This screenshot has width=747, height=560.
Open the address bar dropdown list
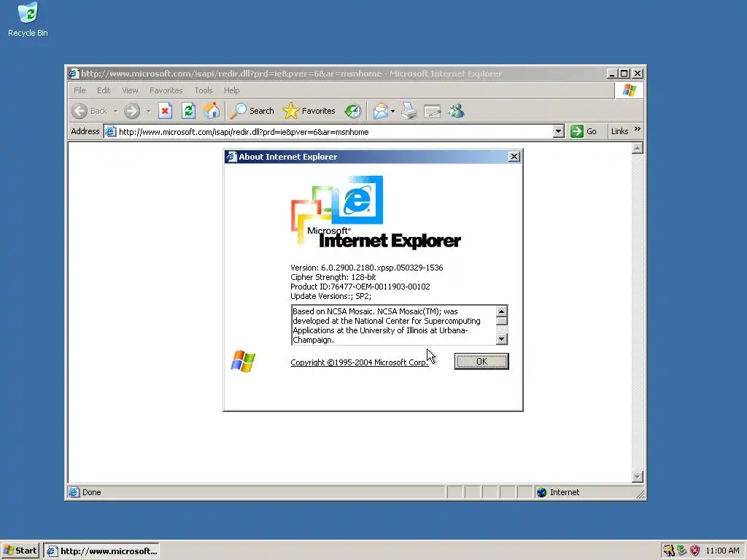pos(559,131)
